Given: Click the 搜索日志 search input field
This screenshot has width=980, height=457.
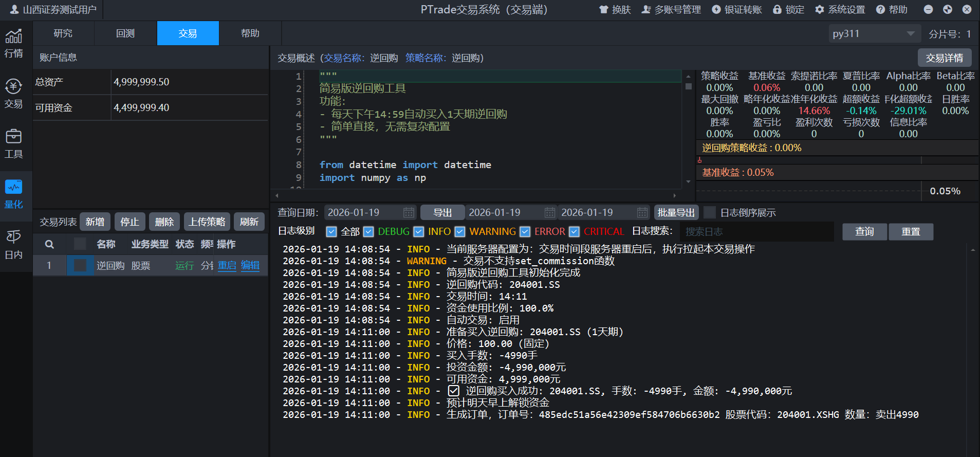Looking at the screenshot, I should [755, 232].
